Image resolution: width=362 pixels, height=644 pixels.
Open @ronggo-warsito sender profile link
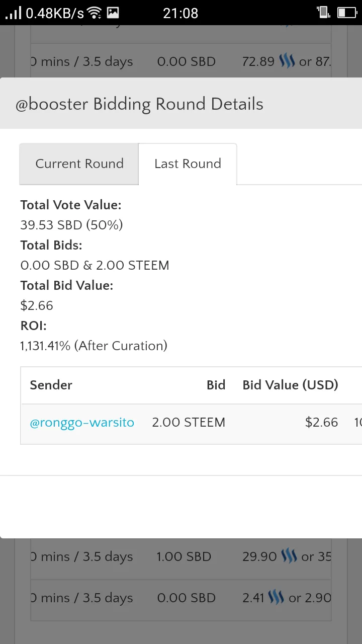[x=82, y=423]
